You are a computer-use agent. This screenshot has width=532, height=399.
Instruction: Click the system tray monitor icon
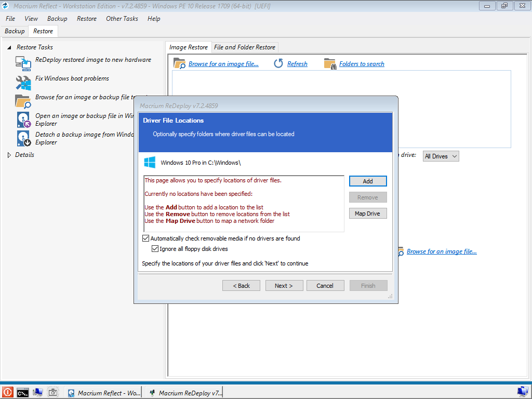523,392
